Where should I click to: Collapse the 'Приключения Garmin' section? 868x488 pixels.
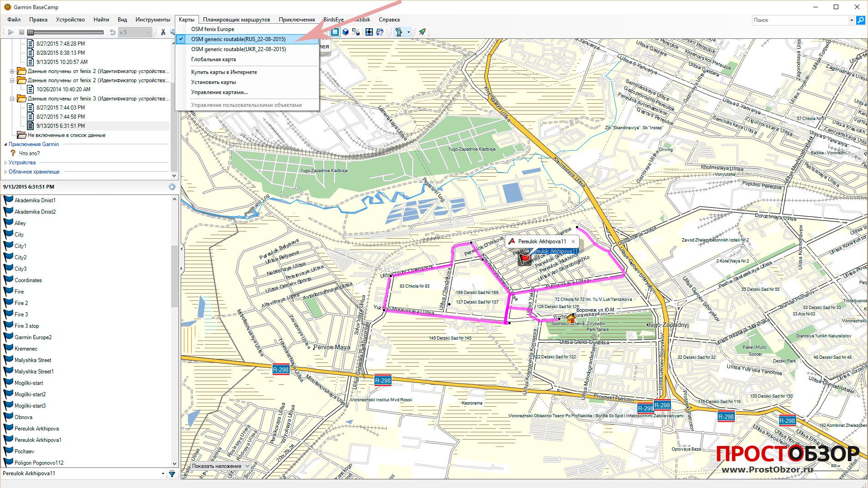pos(5,144)
